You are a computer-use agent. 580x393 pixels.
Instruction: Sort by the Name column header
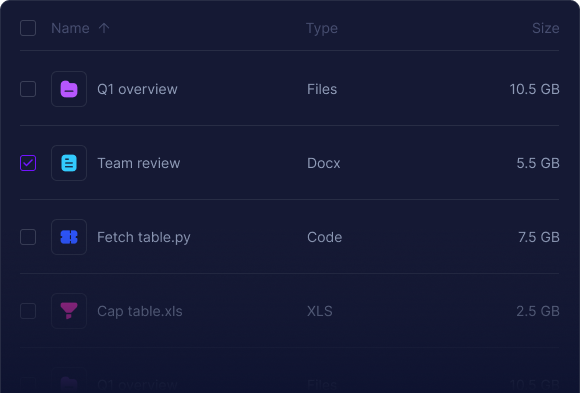(x=70, y=28)
